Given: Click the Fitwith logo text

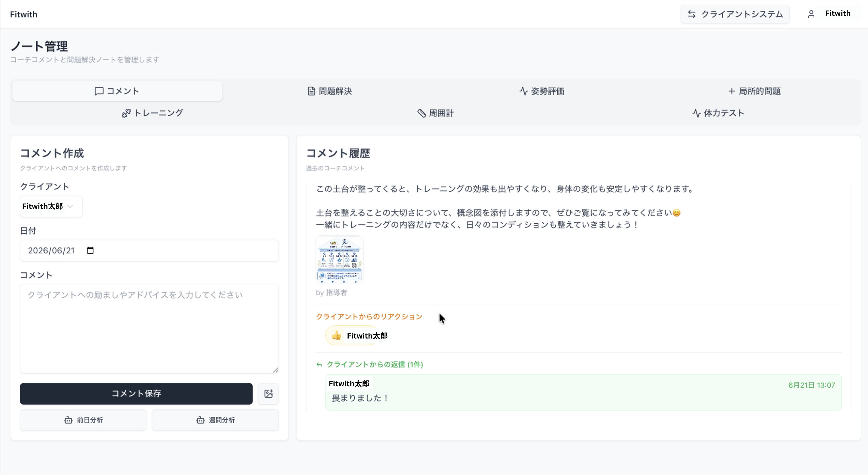Looking at the screenshot, I should [24, 14].
